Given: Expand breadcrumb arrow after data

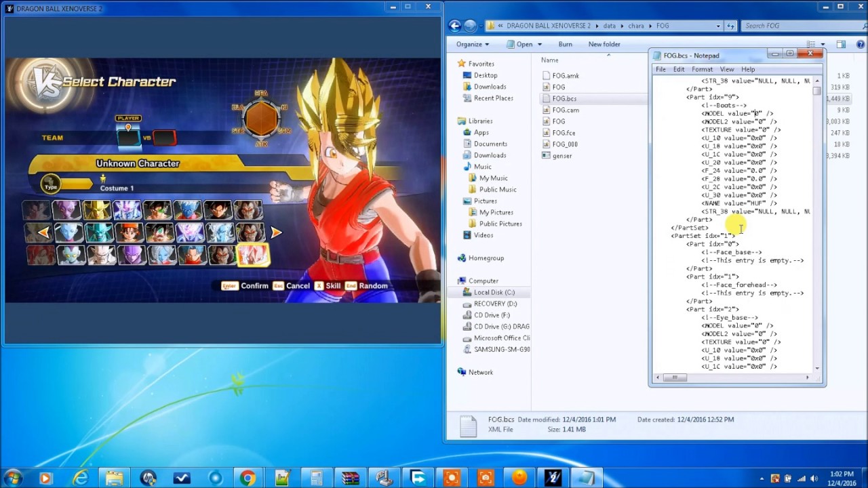Looking at the screenshot, I should 622,26.
